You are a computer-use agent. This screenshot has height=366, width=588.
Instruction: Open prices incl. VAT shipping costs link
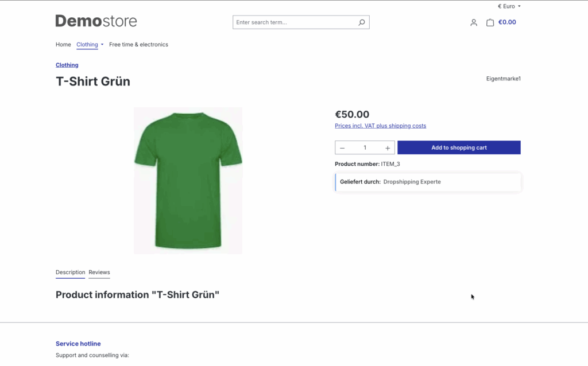(x=380, y=126)
